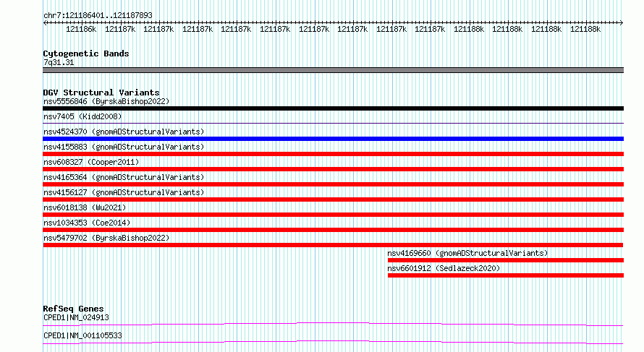Click the left arrow end of ruler

point(45,22)
